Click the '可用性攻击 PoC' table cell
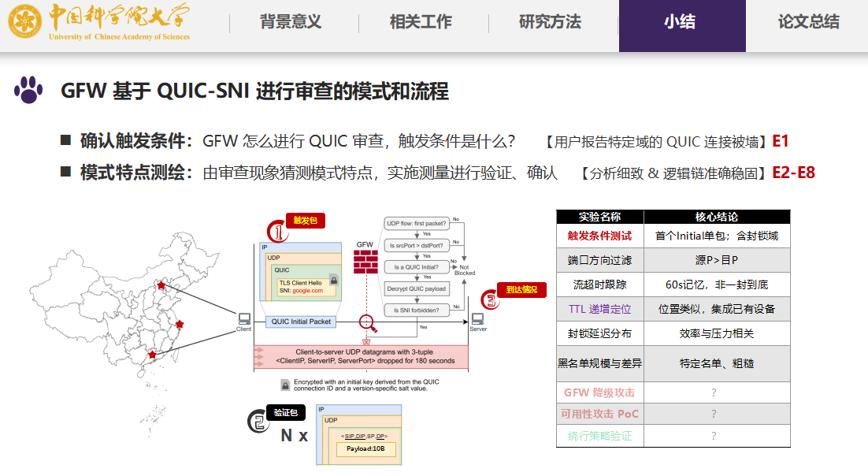Viewport: 868px width, 476px height. (x=600, y=414)
